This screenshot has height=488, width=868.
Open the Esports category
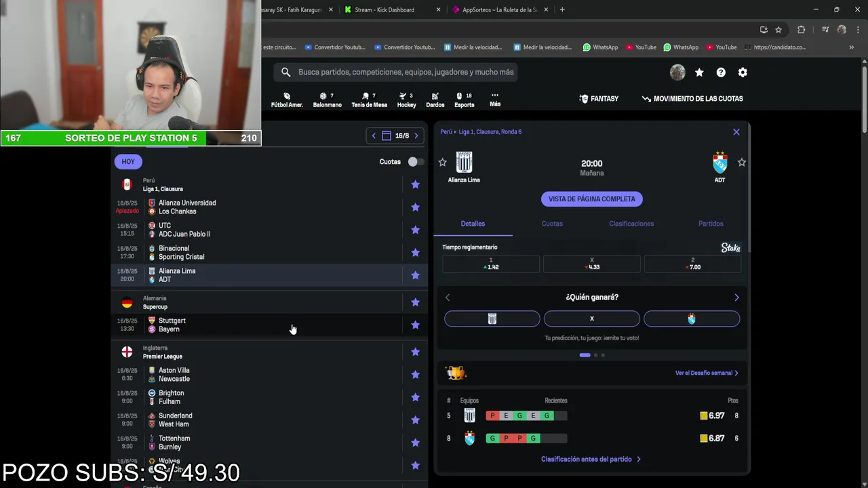point(464,100)
